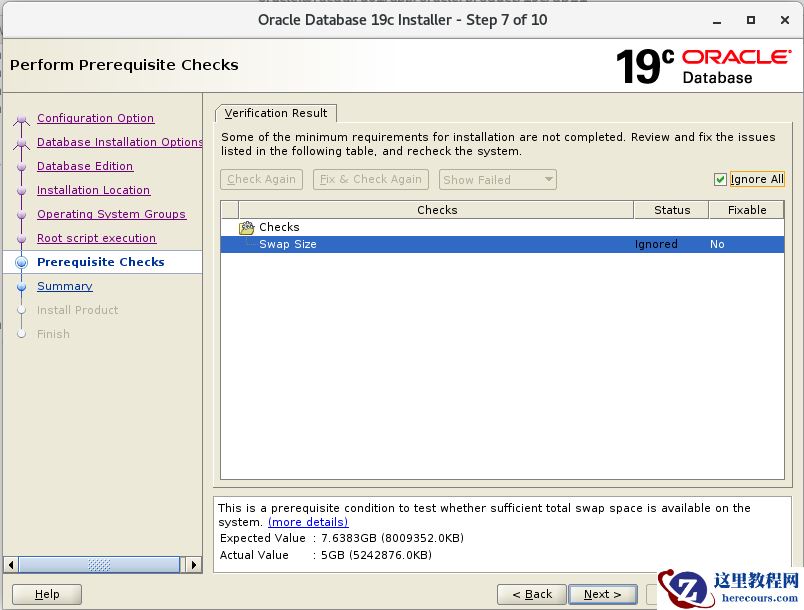Select the Swap Size check row
The width and height of the screenshot is (804, 610).
click(502, 244)
